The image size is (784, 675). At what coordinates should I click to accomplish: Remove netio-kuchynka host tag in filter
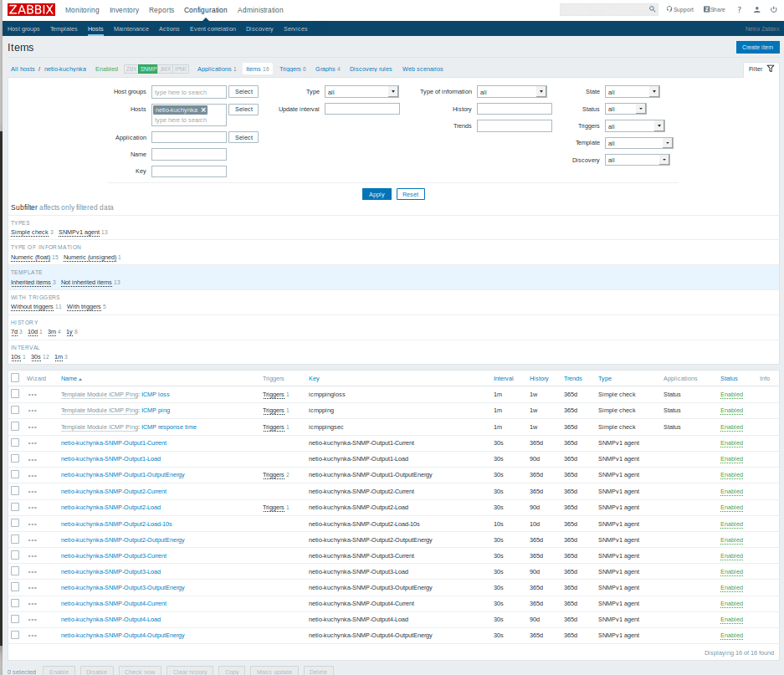click(203, 110)
